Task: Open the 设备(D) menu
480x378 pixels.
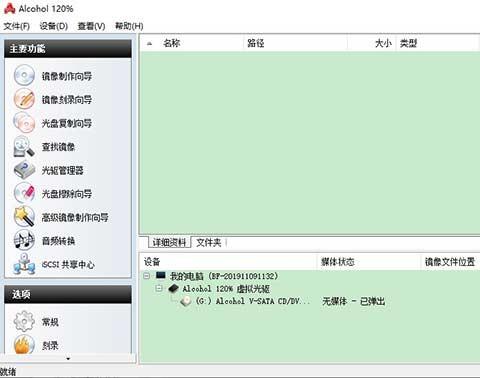Action: tap(53, 26)
